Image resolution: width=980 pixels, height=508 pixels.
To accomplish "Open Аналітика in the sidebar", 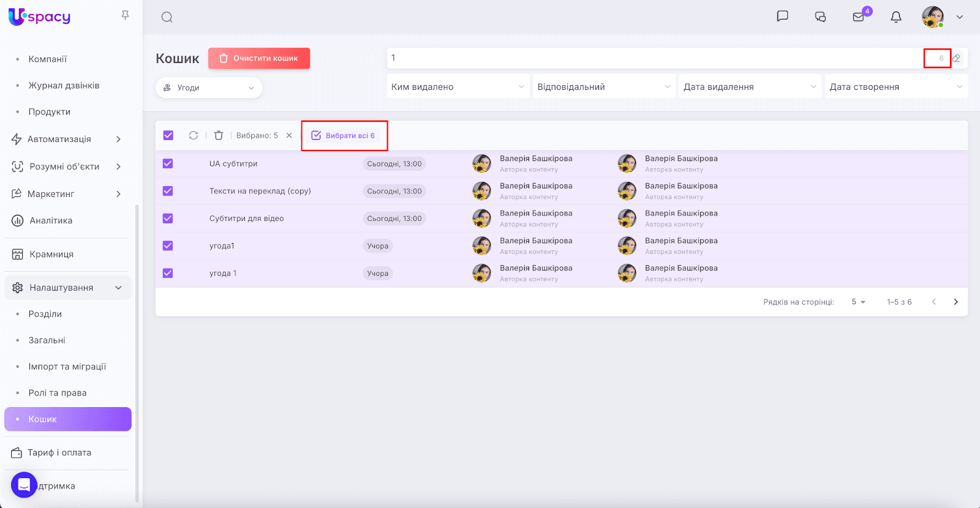I will pos(51,220).
